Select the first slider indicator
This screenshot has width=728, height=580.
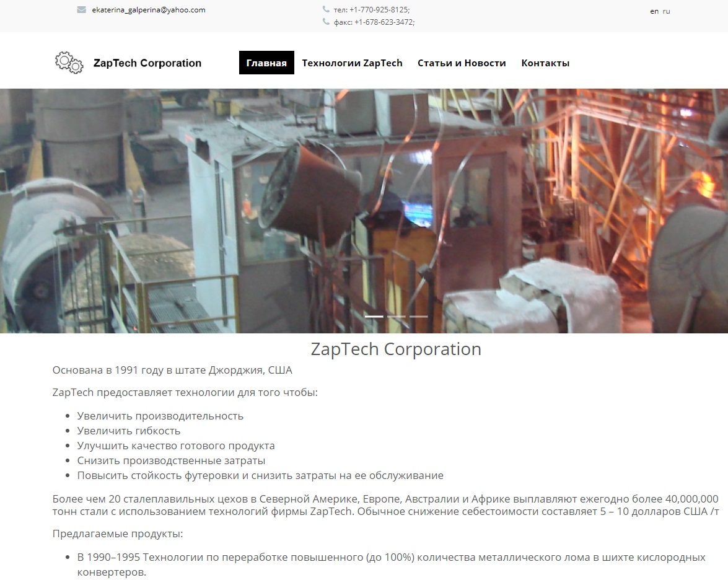pos(374,316)
